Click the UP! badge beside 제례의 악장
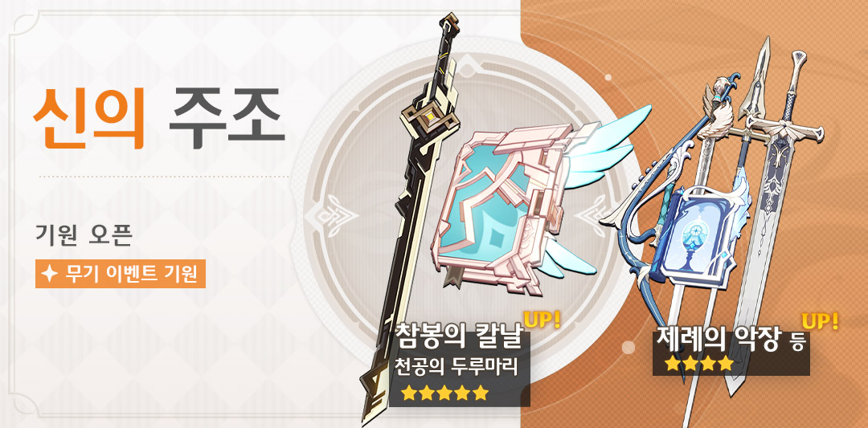This screenshot has height=428, width=868. tap(821, 321)
